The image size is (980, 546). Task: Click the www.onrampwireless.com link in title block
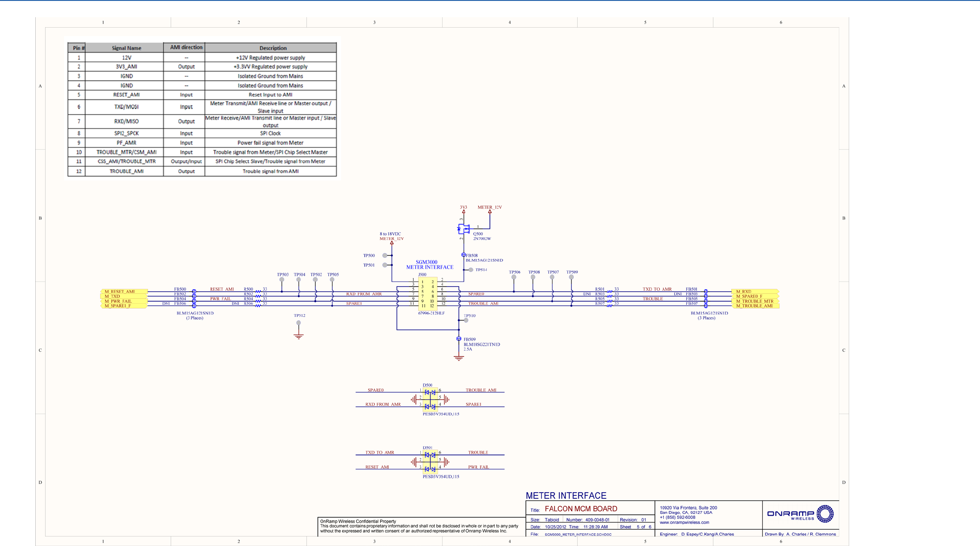684,522
